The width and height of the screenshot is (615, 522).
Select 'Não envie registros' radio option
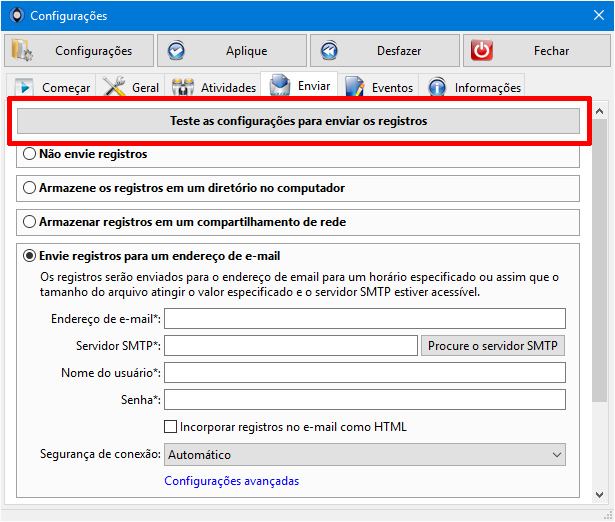coord(29,154)
